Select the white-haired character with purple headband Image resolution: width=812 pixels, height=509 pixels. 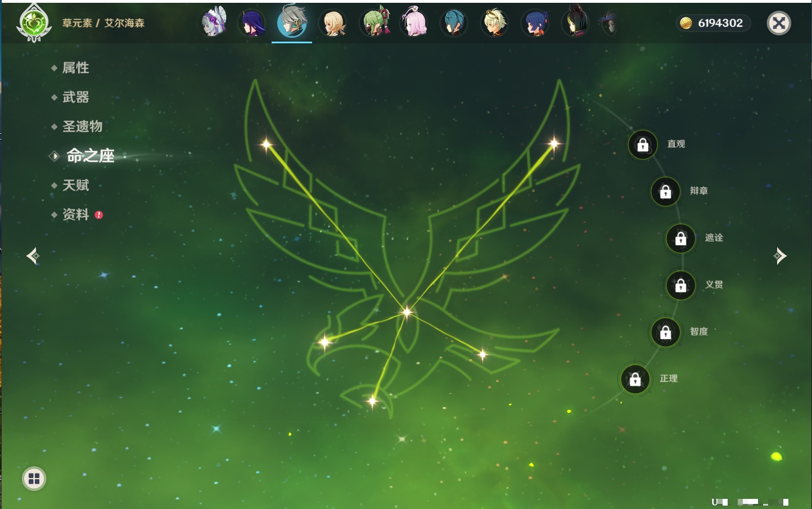[214, 22]
